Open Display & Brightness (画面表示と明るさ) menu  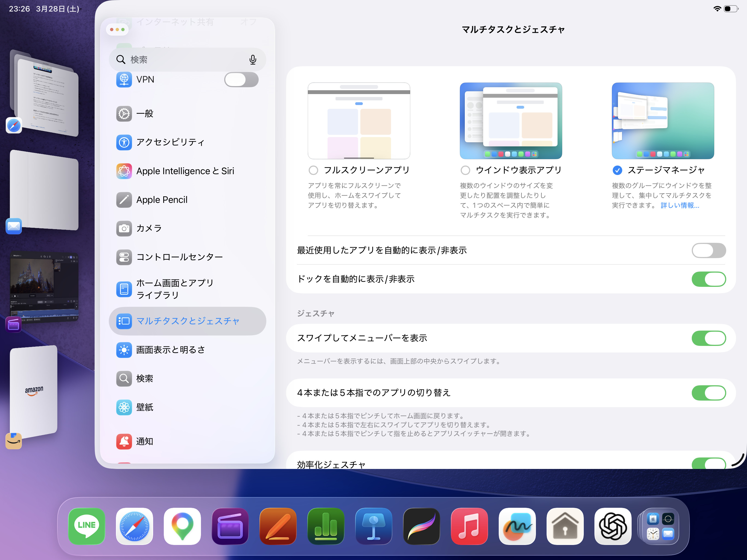(170, 349)
